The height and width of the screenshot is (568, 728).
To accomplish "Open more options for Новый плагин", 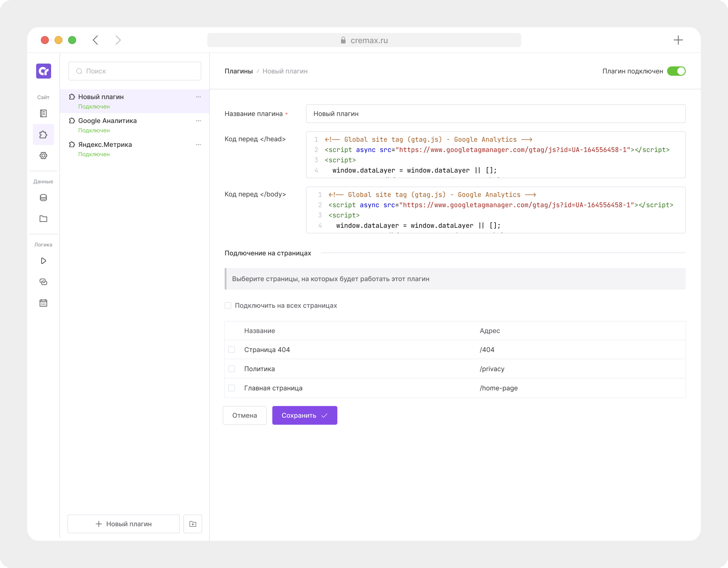I will click(198, 97).
